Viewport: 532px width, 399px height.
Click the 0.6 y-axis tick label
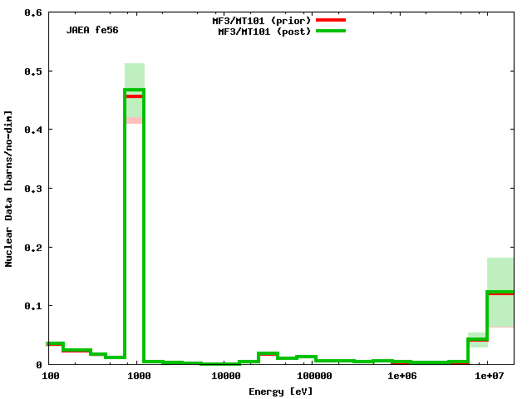pos(33,13)
